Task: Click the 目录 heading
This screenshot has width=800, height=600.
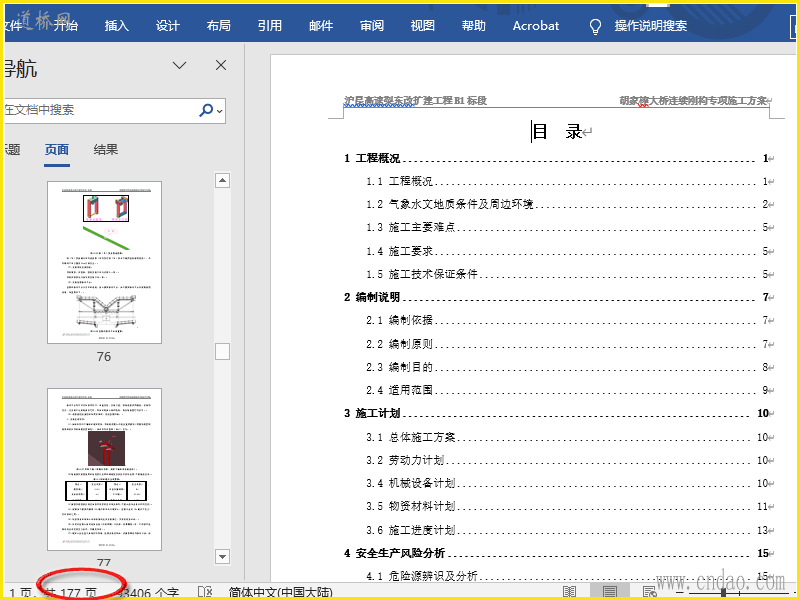Action: [557, 132]
